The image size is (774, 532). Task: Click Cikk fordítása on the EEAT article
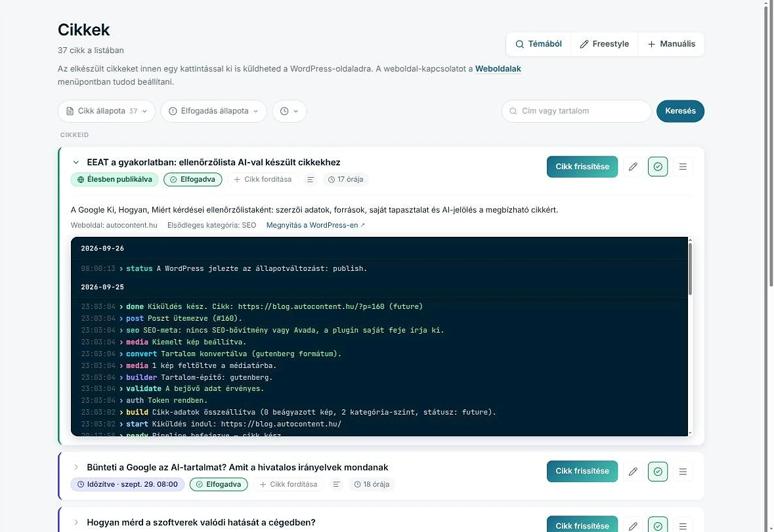point(263,180)
